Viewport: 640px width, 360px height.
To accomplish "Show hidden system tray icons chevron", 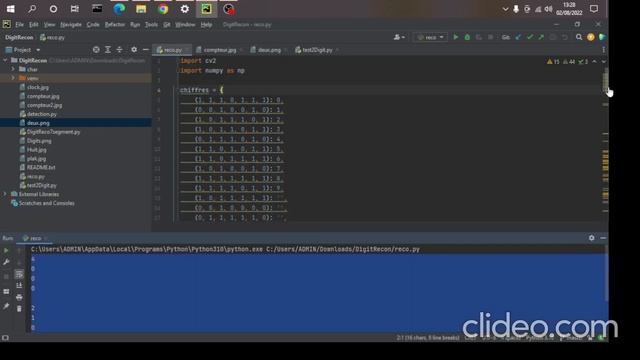I will (x=505, y=9).
